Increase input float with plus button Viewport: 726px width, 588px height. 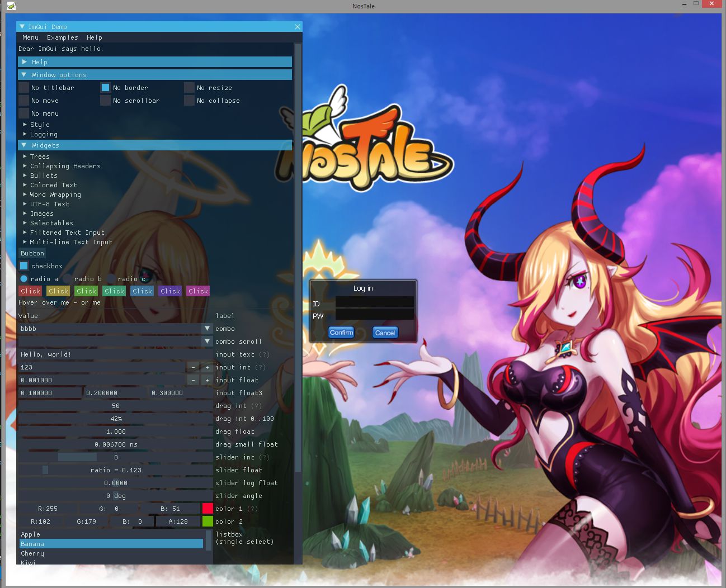coord(207,380)
